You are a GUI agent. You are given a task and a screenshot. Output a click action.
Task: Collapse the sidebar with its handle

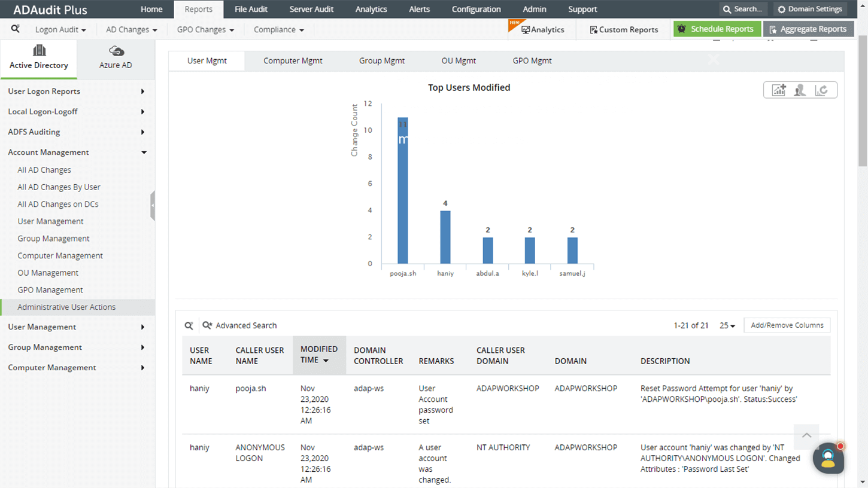[x=153, y=206]
